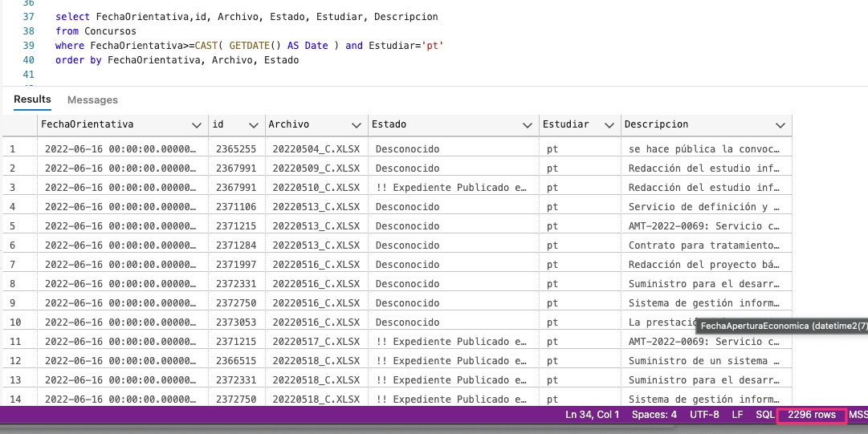This screenshot has width=868, height=434.
Task: Change encoding via UTF-8 status item
Action: pyautogui.click(x=704, y=415)
